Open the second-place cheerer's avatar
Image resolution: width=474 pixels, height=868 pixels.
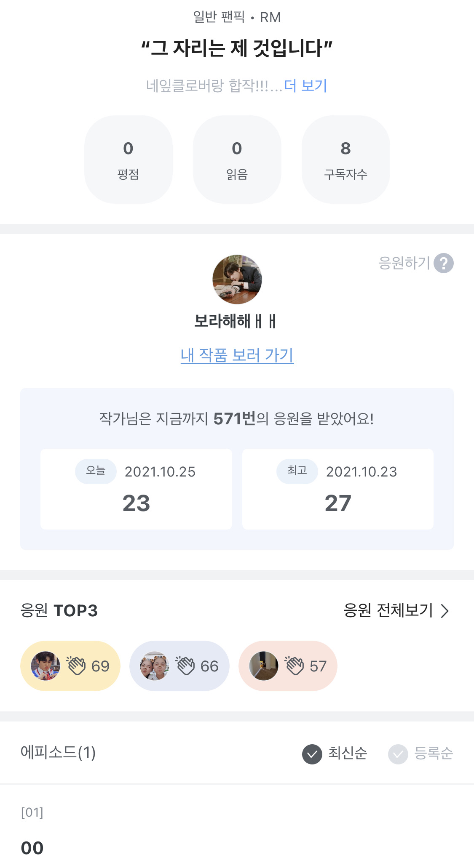point(155,666)
